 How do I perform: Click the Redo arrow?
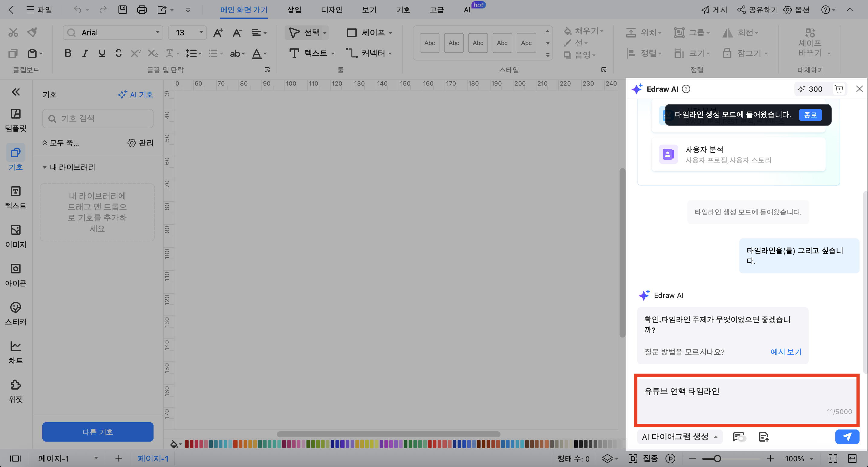click(103, 10)
